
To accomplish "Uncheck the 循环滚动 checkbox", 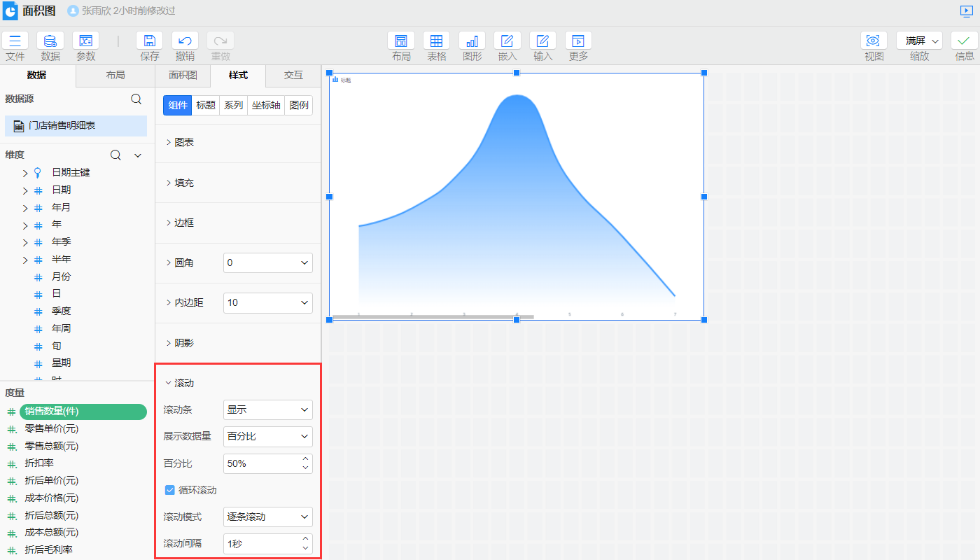I will click(169, 490).
